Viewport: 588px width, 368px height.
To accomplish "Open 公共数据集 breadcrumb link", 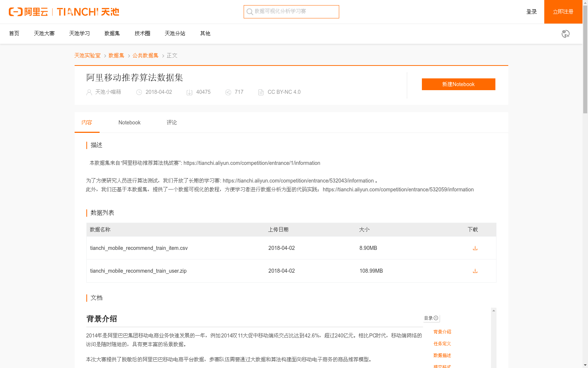I will coord(146,56).
